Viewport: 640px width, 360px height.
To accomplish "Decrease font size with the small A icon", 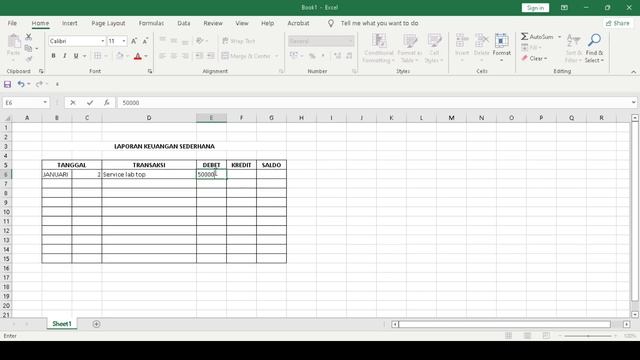I will point(145,41).
